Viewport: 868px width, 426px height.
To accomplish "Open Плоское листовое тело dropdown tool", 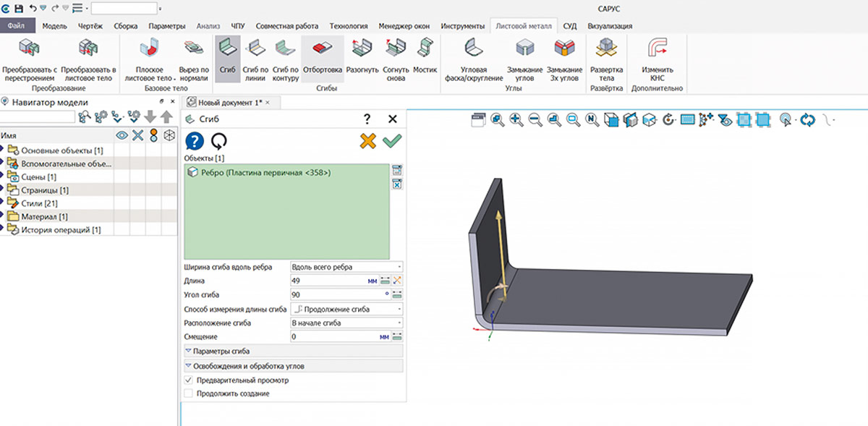I will pyautogui.click(x=150, y=59).
